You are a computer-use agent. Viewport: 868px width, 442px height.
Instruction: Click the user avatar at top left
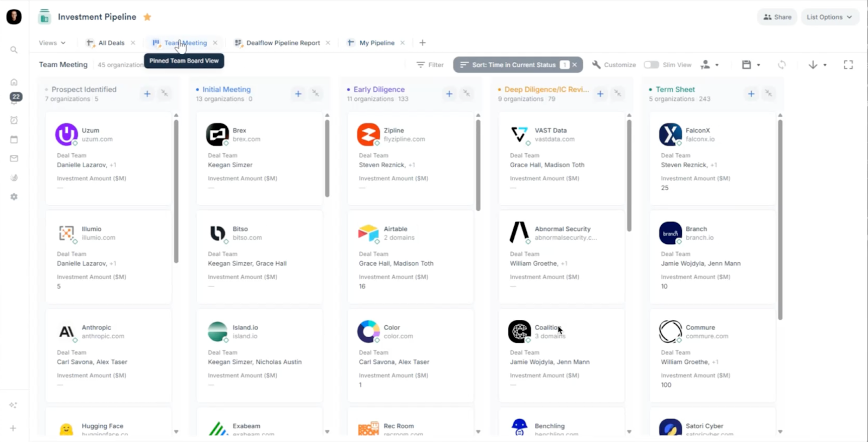click(14, 17)
